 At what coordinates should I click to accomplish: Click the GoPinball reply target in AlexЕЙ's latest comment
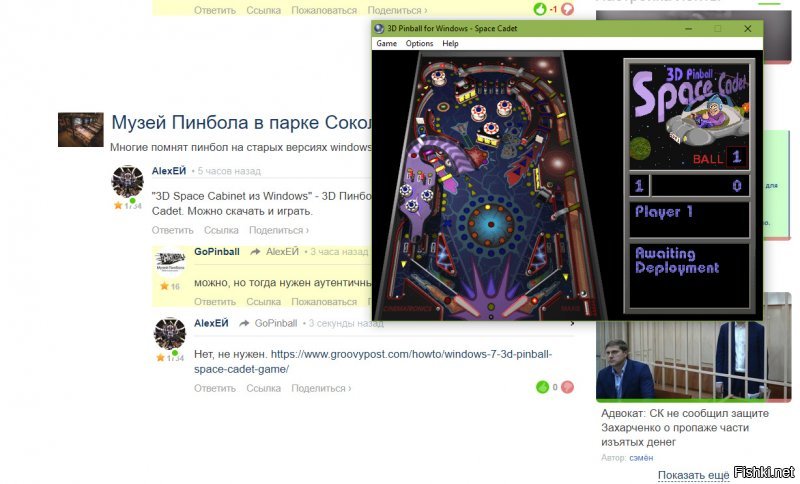(276, 323)
